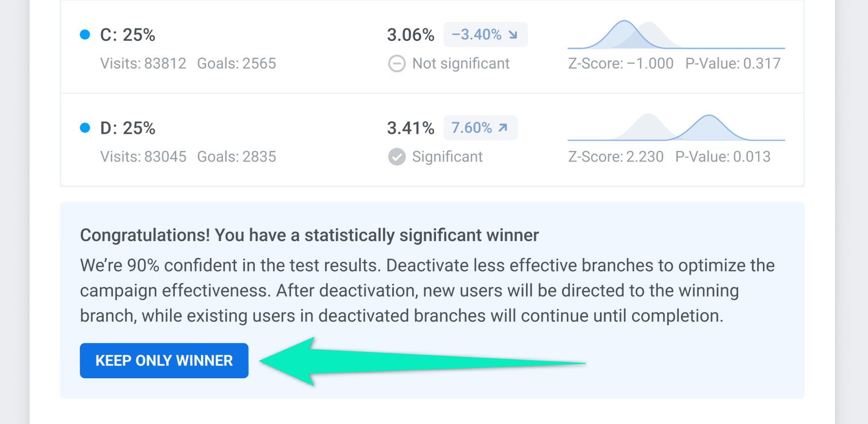The width and height of the screenshot is (868, 424).
Task: Click the Z-Score: 2.230 text
Action: coord(615,157)
